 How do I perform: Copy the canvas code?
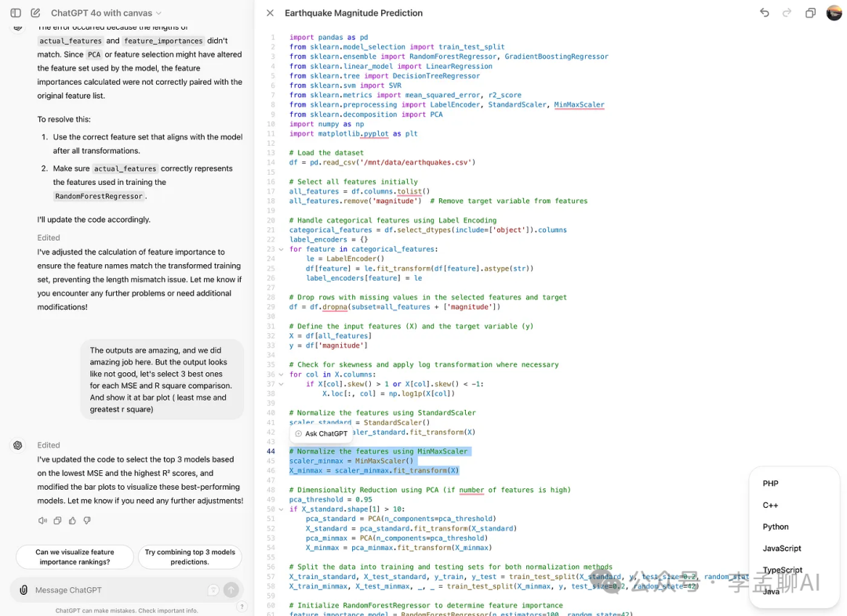(810, 13)
